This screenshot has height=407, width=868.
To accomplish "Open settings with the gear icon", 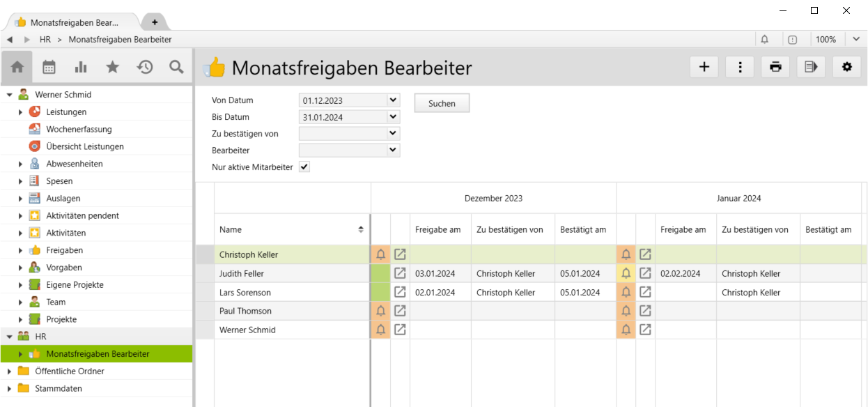I will 846,68.
